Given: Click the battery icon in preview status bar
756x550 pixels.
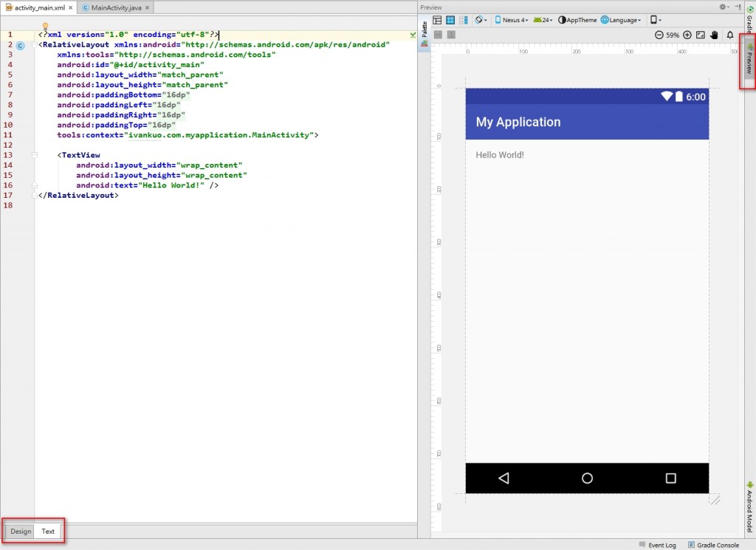Looking at the screenshot, I should [679, 97].
